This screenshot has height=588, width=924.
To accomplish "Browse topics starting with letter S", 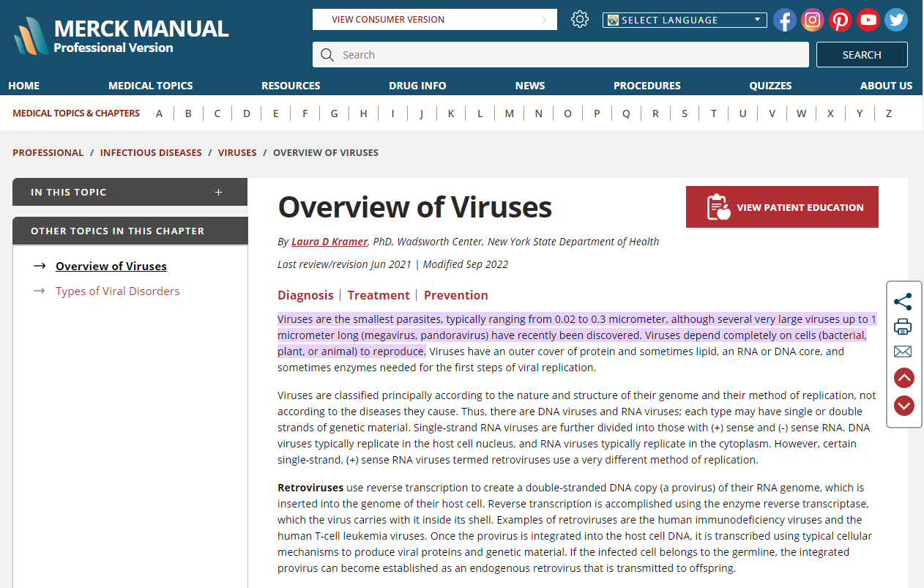I will pos(685,113).
